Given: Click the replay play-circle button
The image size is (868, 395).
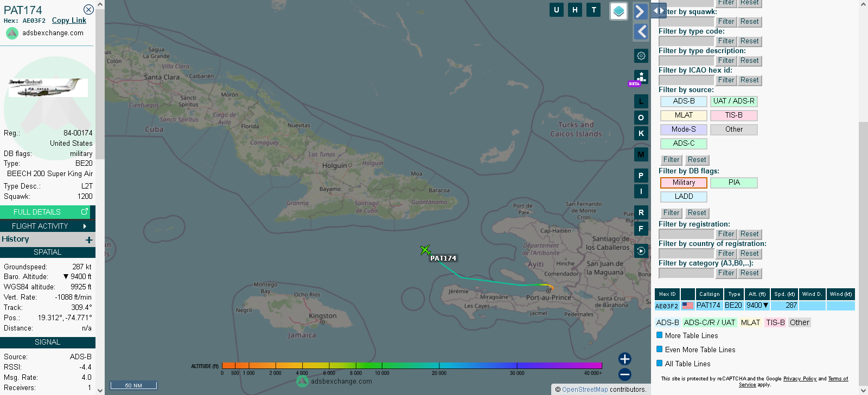Looking at the screenshot, I should (x=641, y=251).
